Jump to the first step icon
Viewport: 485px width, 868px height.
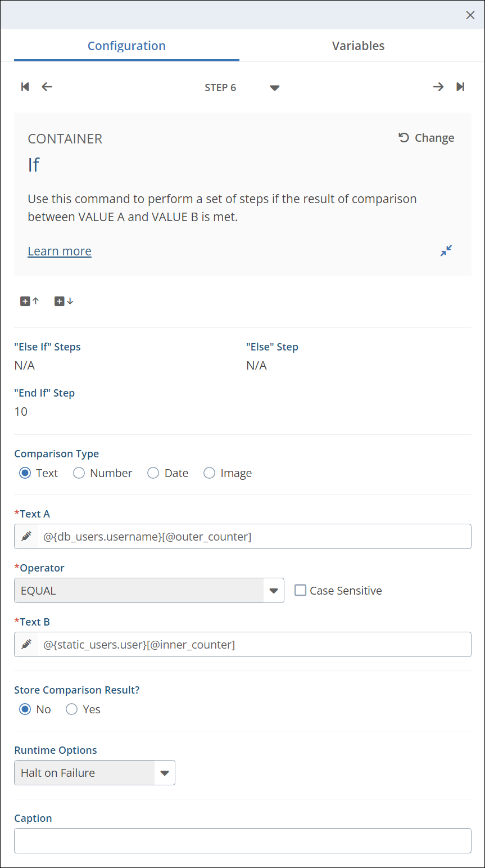25,87
